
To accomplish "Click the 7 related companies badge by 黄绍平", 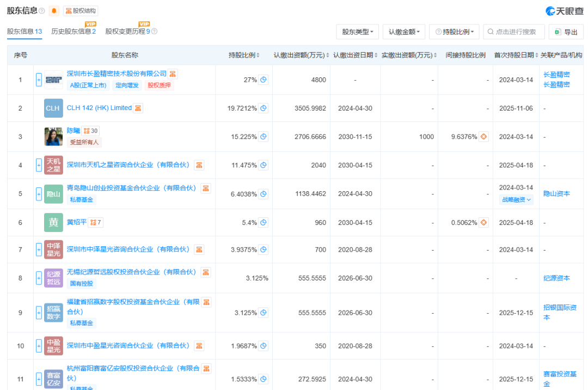I will click(x=96, y=222).
